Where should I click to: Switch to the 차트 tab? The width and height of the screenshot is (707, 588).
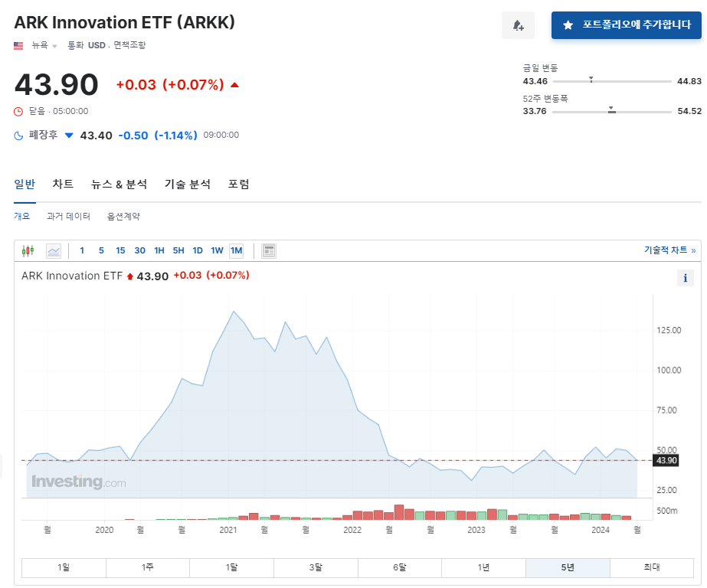[x=63, y=184]
